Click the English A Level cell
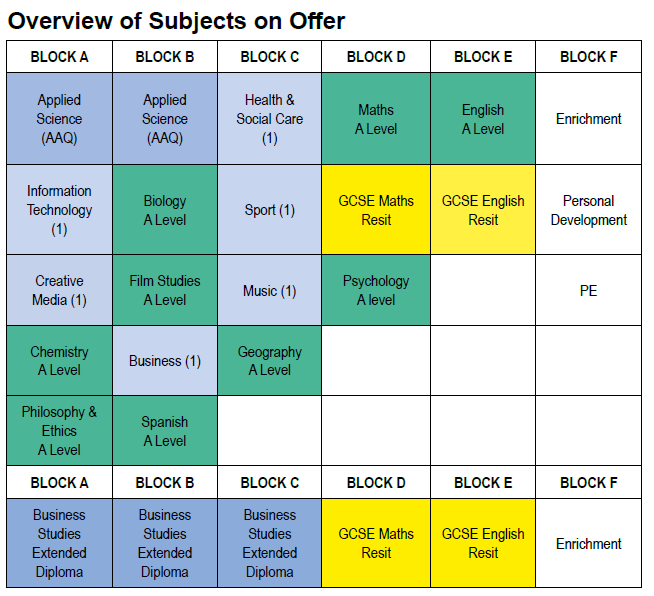Image resolution: width=654 pixels, height=596 pixels. pyautogui.click(x=483, y=119)
